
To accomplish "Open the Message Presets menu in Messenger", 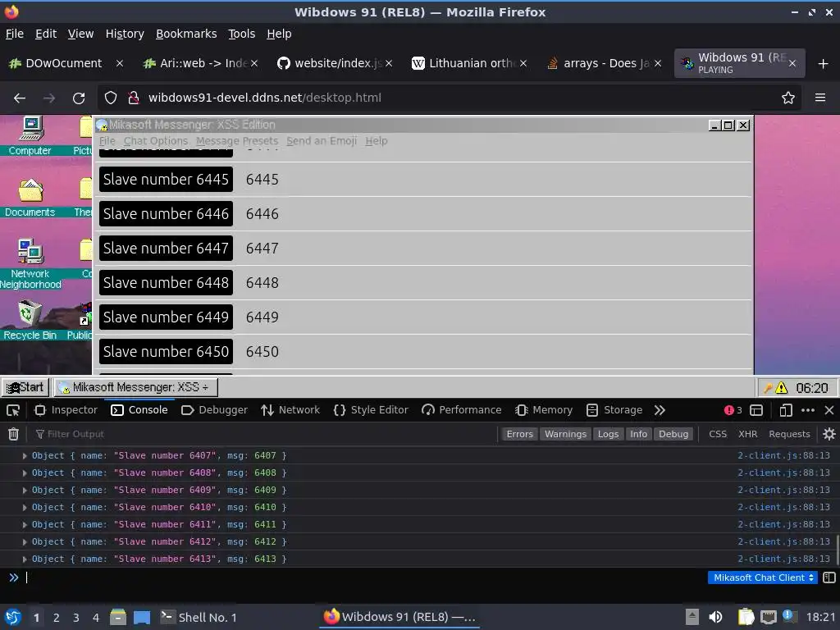I will click(237, 141).
